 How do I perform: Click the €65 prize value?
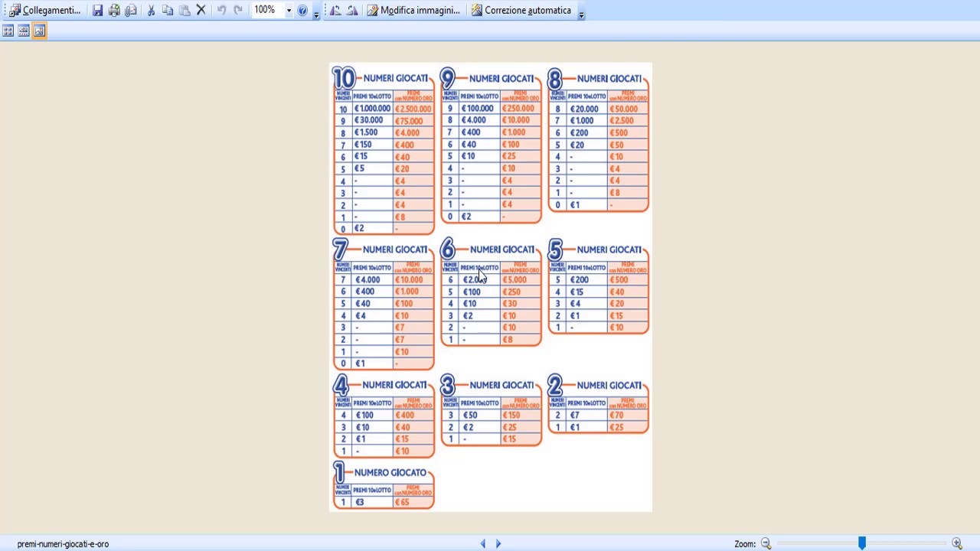(403, 502)
